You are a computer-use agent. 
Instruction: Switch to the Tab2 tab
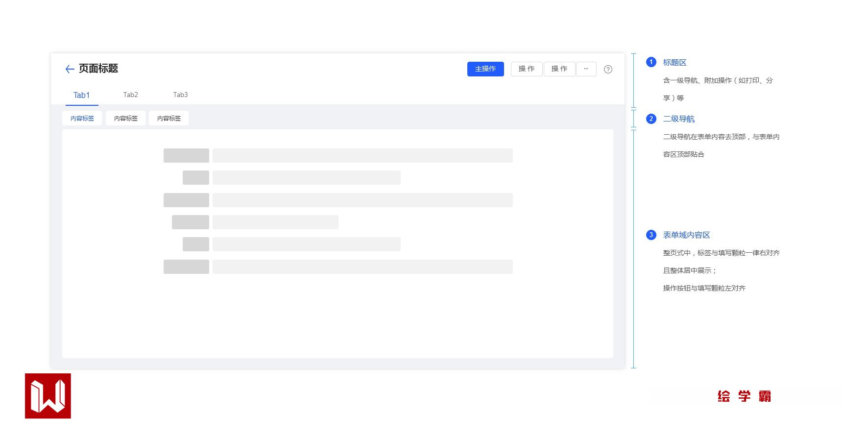pos(131,95)
